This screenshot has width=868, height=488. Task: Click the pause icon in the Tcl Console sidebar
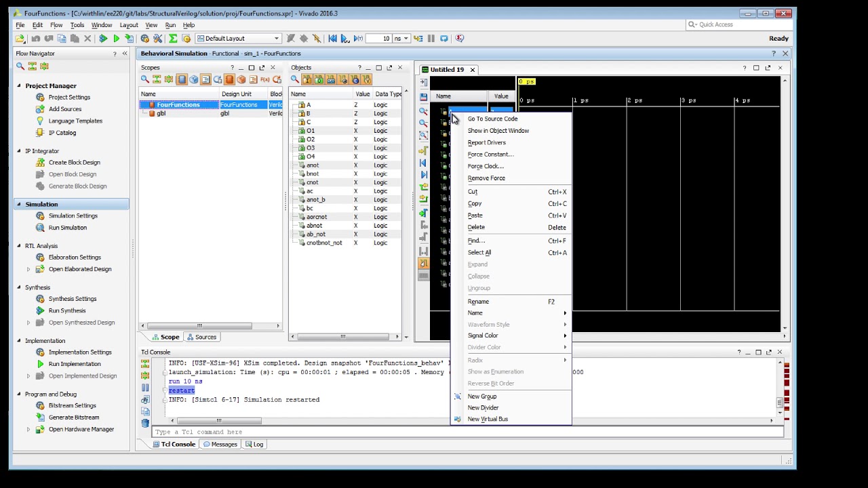click(145, 388)
